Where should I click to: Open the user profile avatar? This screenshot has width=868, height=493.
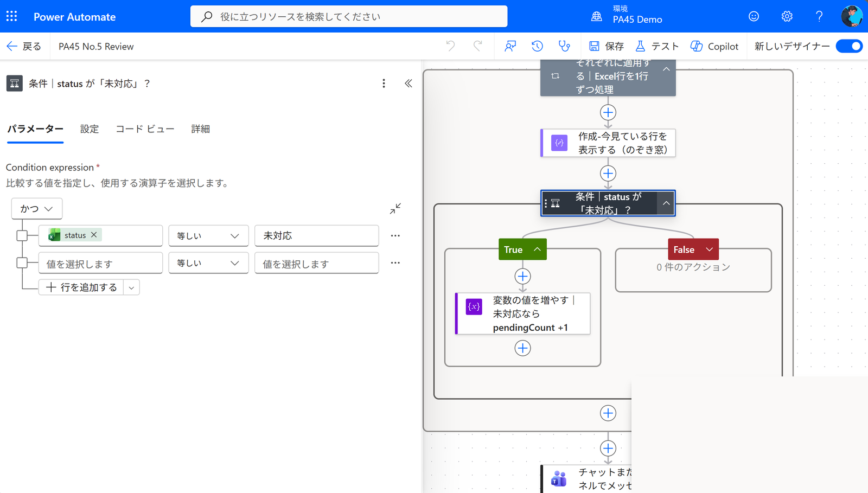click(852, 16)
